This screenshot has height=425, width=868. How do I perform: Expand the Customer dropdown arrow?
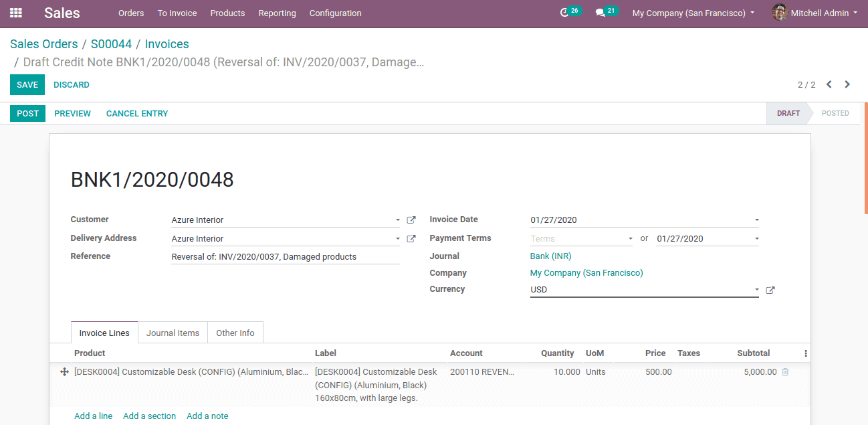[x=397, y=220]
